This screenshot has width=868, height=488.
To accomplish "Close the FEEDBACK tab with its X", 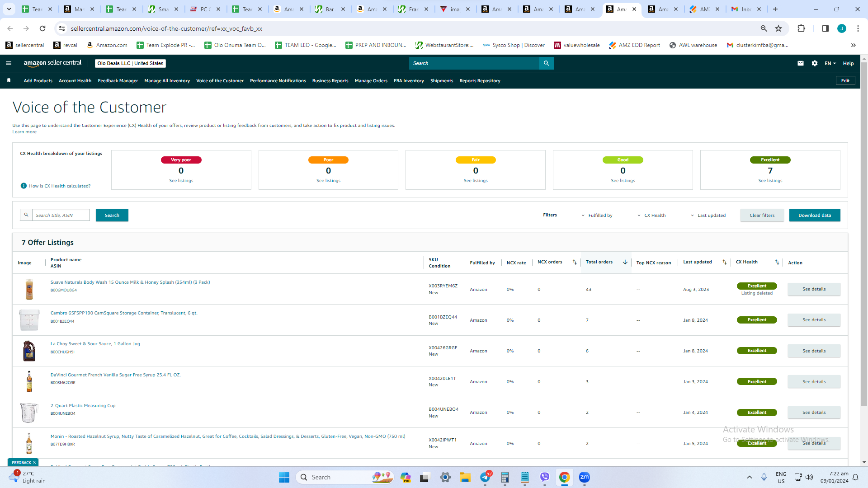I will click(34, 462).
